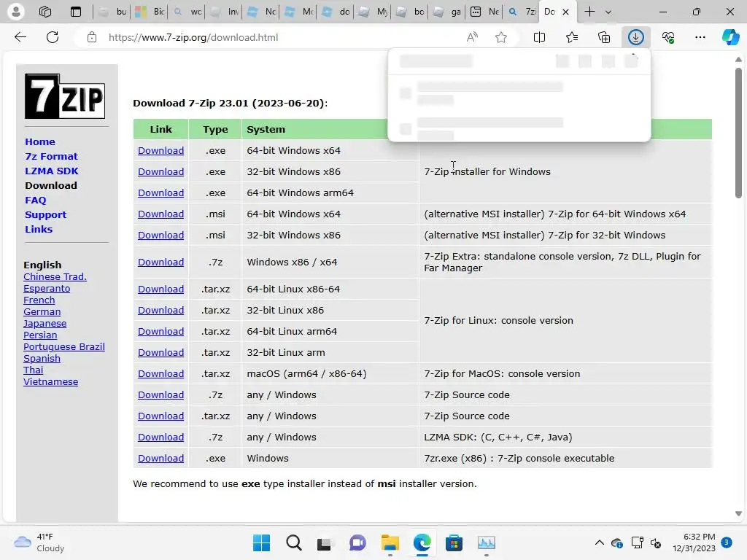Switch to the '7zi' search tab
Screen dimensions: 747x560
click(522, 12)
